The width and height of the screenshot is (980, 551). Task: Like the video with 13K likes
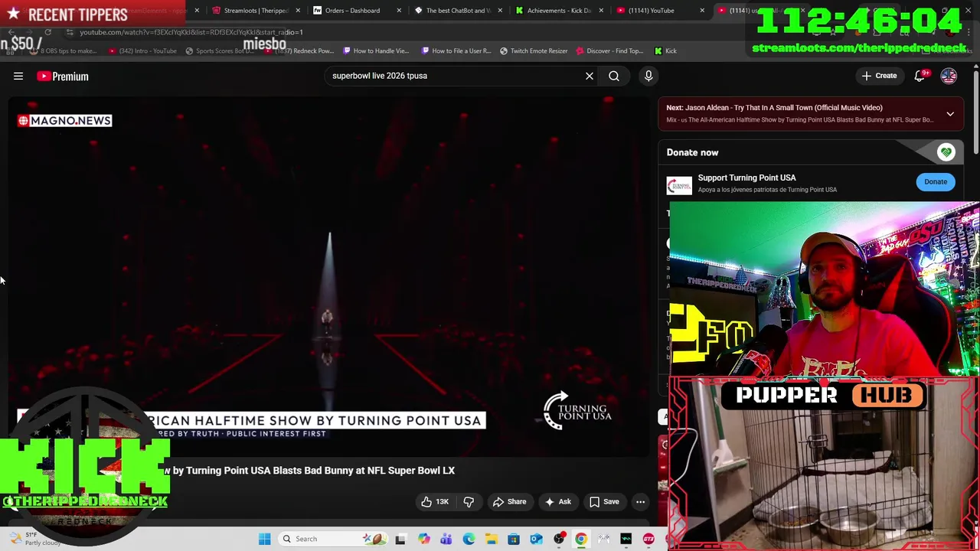click(x=434, y=502)
